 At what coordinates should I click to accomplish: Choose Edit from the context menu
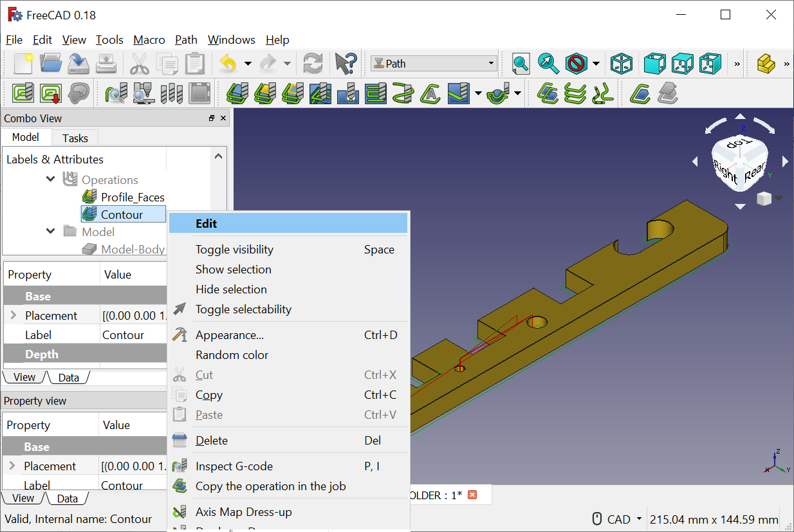pyautogui.click(x=288, y=223)
